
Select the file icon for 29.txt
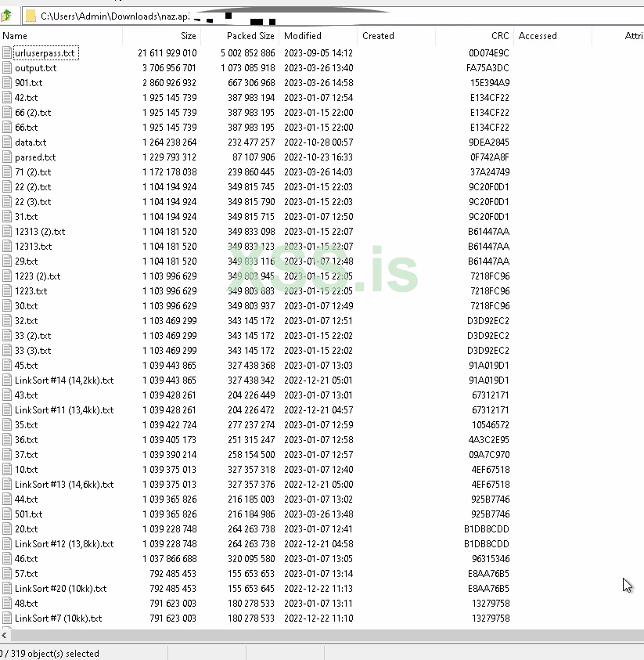7,261
